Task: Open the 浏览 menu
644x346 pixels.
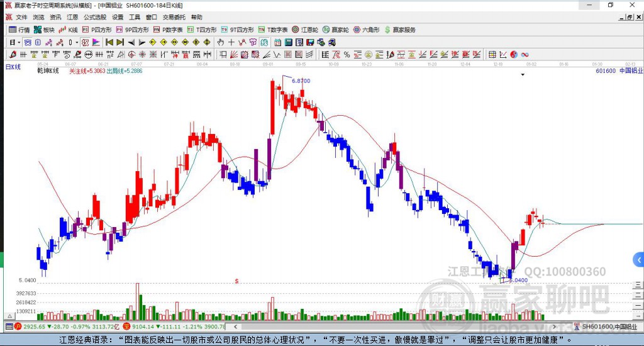Action: click(x=38, y=17)
